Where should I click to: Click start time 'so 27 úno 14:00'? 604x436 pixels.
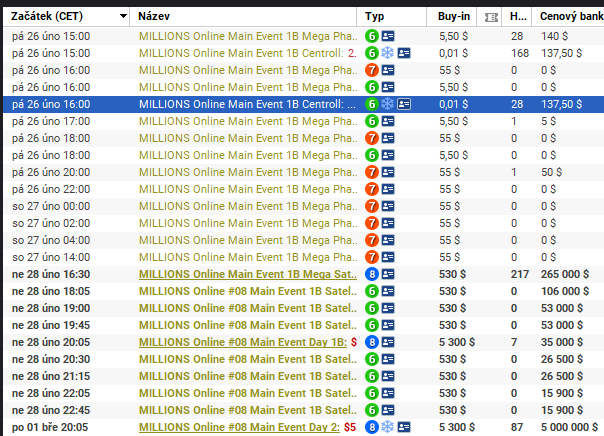[51, 257]
